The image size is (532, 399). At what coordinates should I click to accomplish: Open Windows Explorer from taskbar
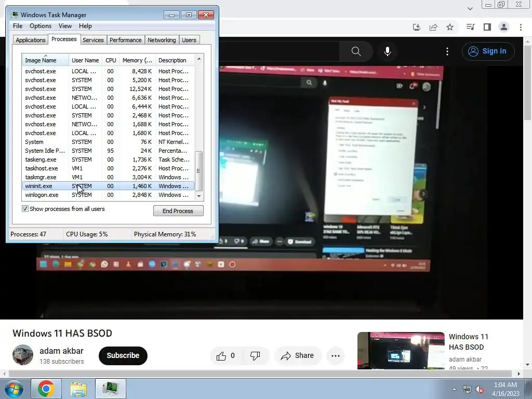pyautogui.click(x=78, y=389)
